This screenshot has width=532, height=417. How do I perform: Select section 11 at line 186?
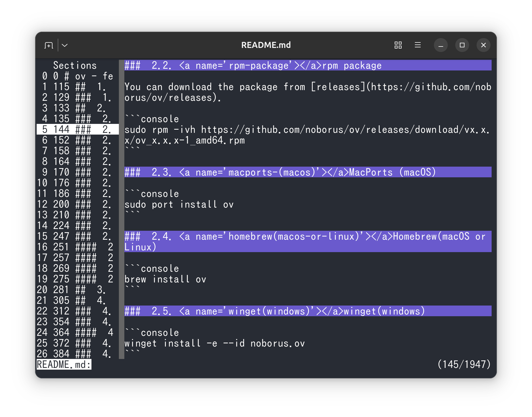(x=78, y=193)
